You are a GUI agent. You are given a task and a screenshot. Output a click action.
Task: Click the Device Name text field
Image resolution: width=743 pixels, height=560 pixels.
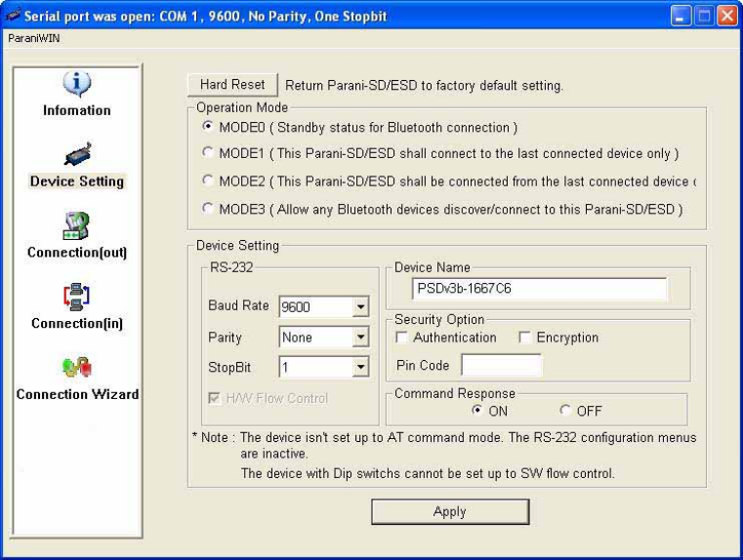tap(540, 289)
